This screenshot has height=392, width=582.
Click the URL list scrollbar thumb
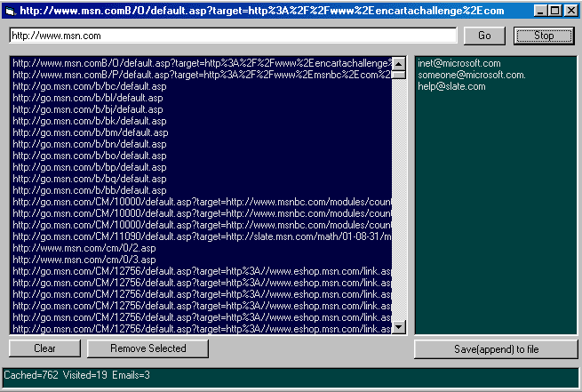pos(399,75)
